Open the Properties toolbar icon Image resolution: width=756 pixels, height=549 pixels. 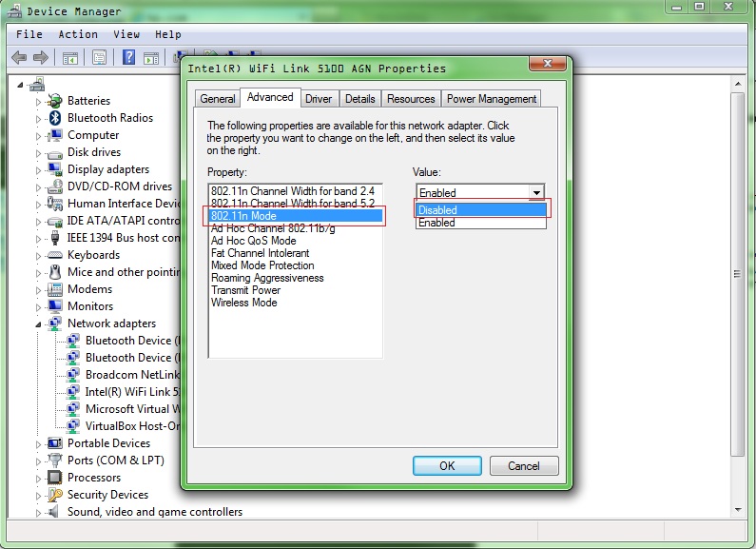(99, 58)
